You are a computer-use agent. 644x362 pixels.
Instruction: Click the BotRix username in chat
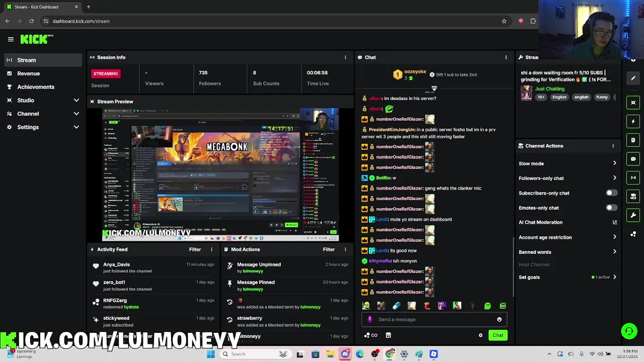click(383, 178)
